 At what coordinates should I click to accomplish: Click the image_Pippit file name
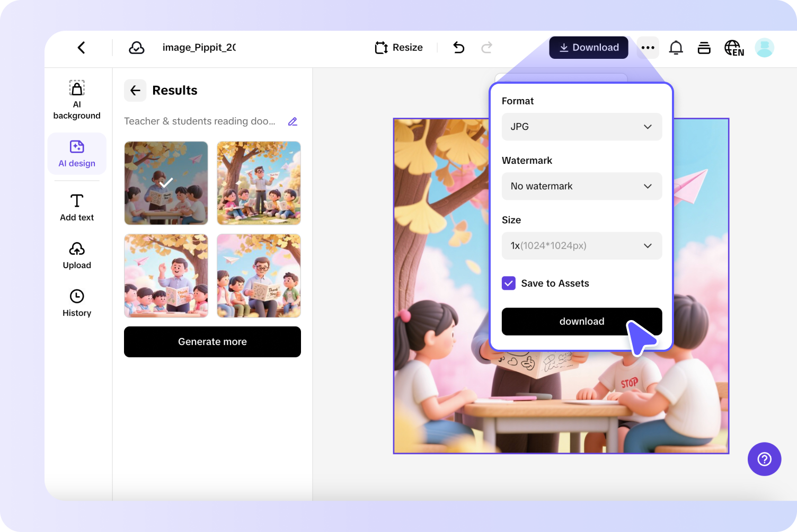199,48
